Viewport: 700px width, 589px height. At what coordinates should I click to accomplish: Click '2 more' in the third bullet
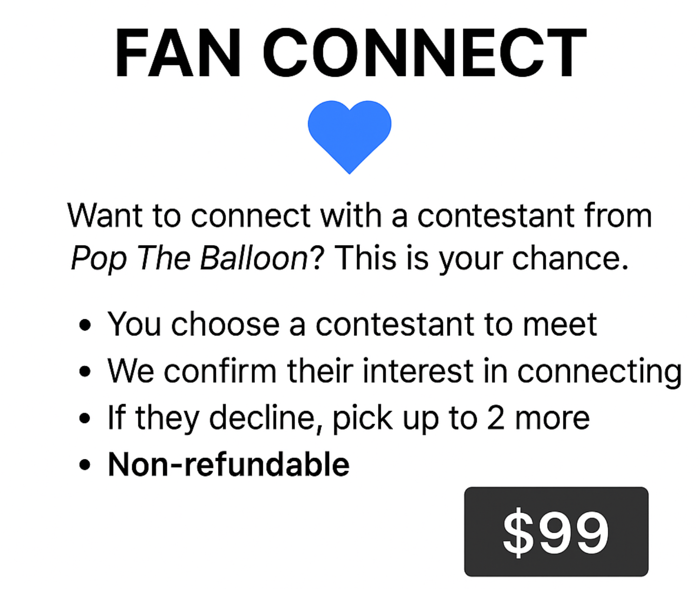click(x=538, y=418)
